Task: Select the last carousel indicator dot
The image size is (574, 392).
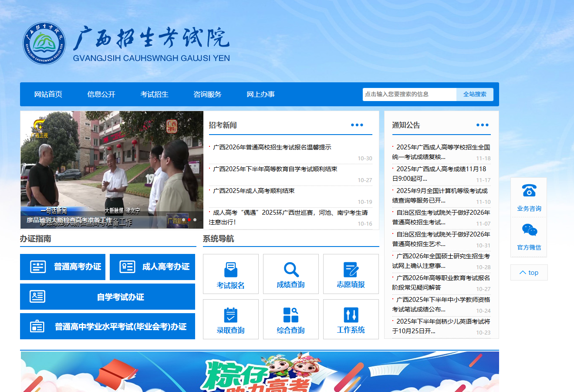Action: point(195,220)
